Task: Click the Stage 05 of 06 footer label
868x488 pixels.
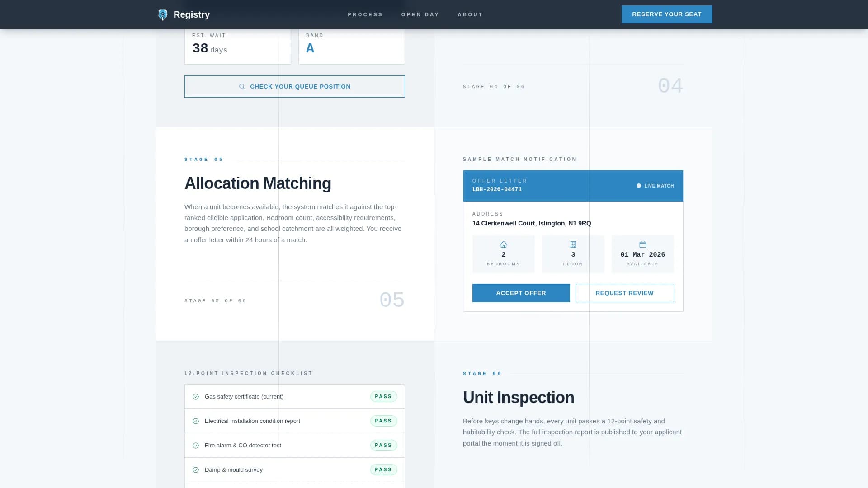Action: tap(216, 301)
